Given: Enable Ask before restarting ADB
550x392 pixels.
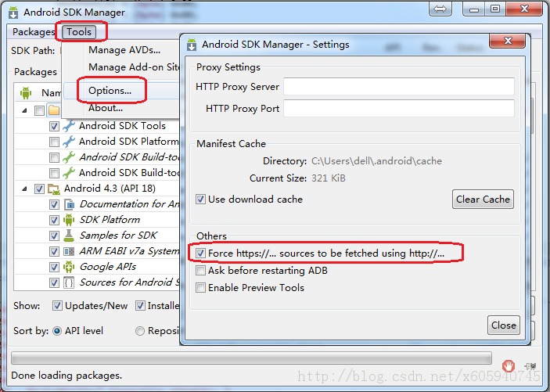Looking at the screenshot, I should pyautogui.click(x=201, y=271).
